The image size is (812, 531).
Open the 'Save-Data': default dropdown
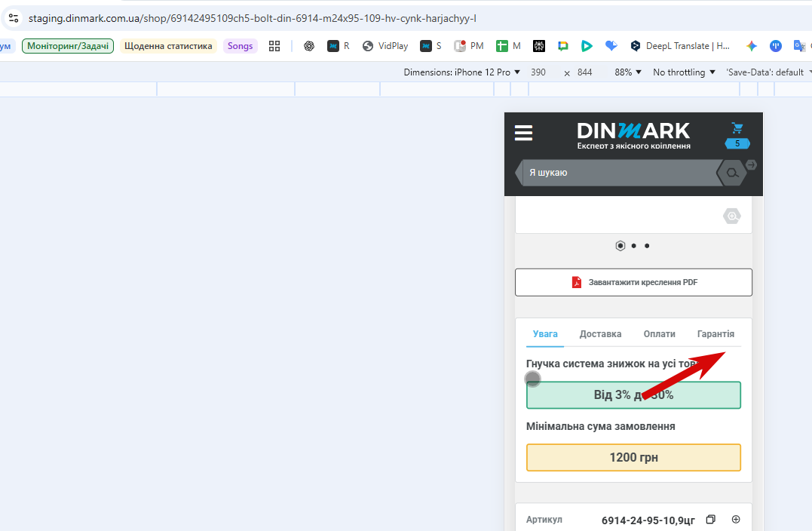coord(768,72)
